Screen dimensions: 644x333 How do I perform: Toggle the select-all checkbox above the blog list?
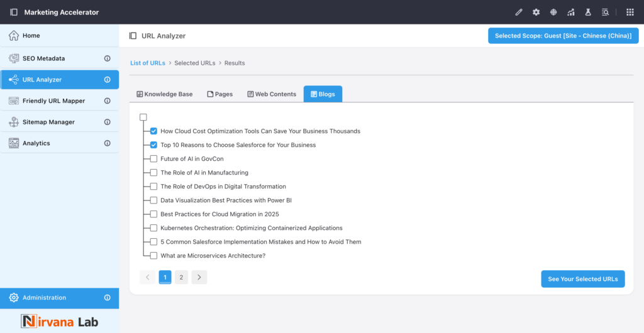(143, 117)
